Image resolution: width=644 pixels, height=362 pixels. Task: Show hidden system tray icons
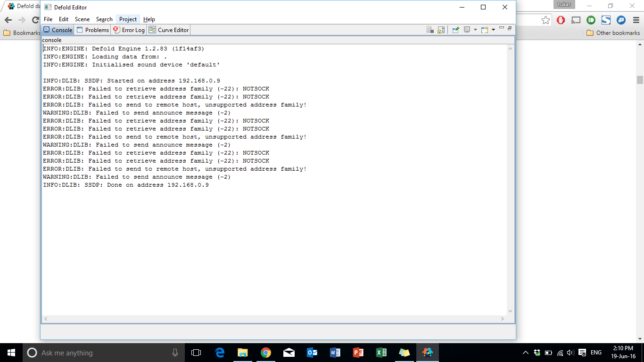coord(526,353)
